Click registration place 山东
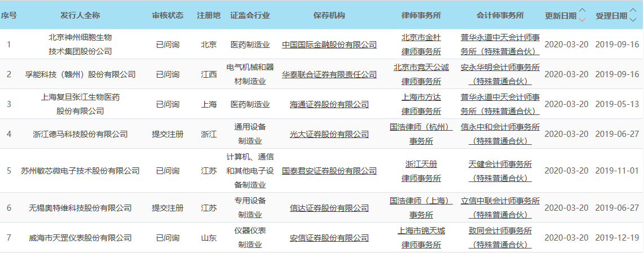Screen dimensions: 644x253 [x=209, y=237]
